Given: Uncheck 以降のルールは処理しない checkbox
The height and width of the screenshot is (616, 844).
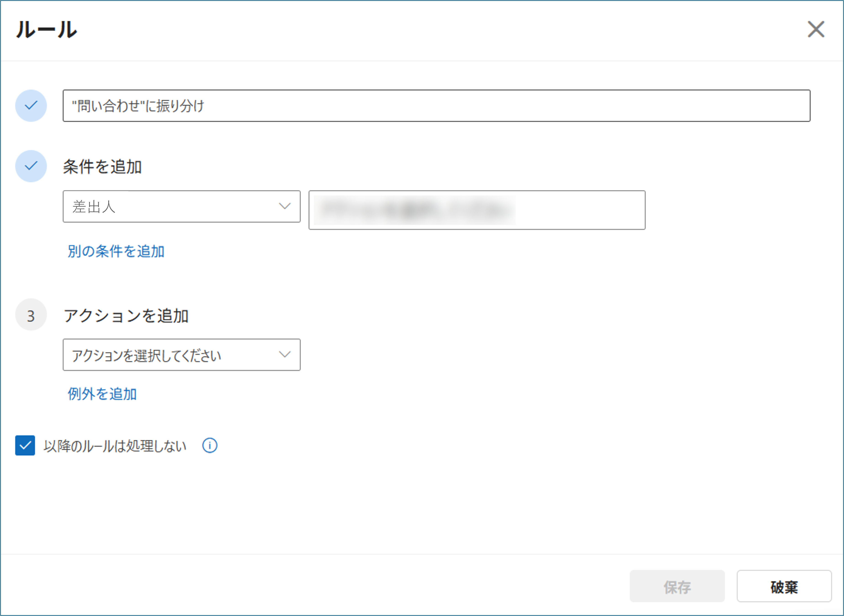Looking at the screenshot, I should tap(25, 445).
